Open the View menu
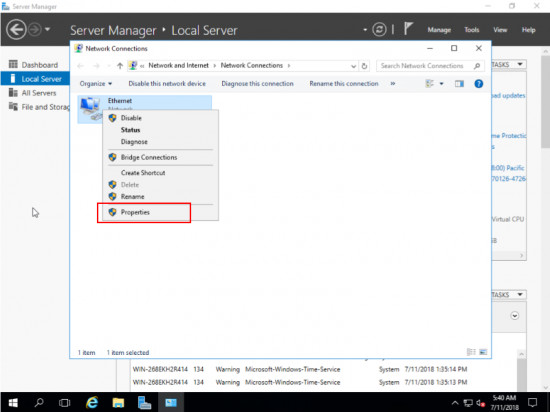Screen dimensions: 550x412 [x=500, y=30]
